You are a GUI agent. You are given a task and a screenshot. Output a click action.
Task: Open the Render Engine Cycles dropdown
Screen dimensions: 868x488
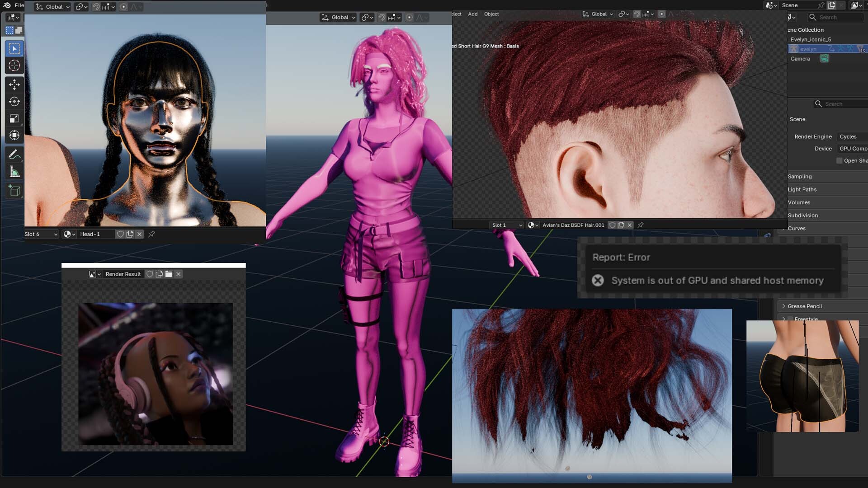pos(852,136)
